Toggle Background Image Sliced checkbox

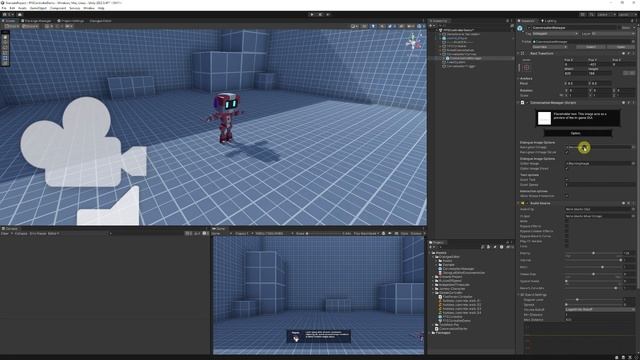[x=567, y=153]
